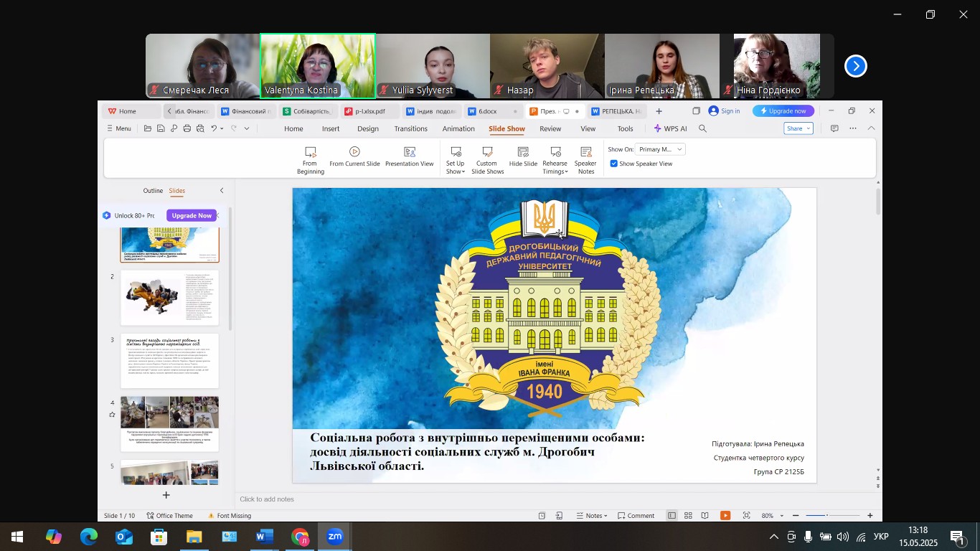The image size is (980, 551).
Task: Select slide 3 thumbnail
Action: pos(169,360)
